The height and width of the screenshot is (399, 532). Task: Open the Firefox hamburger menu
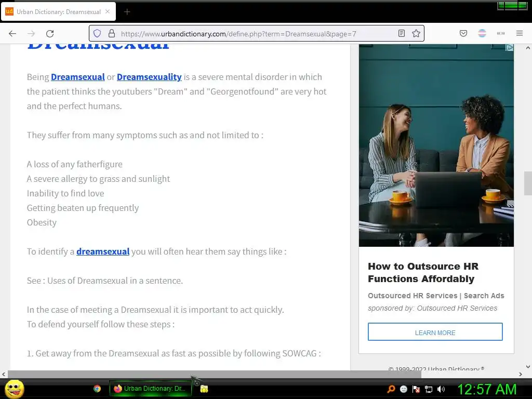coord(520,33)
